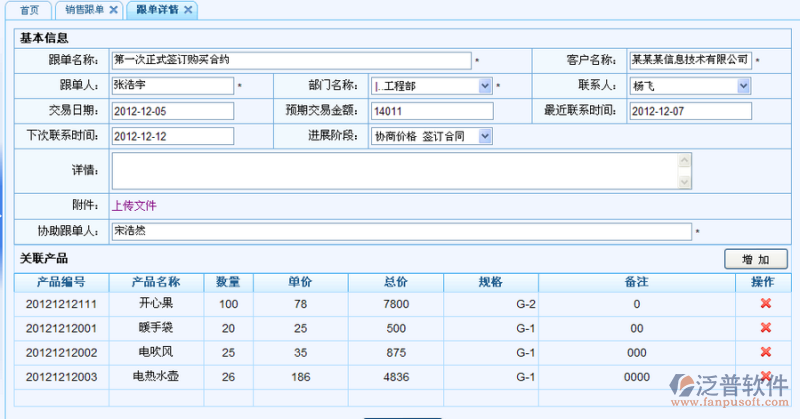Screen dimensions: 800x419
Task: Click the 总价 column header
Action: point(396,282)
